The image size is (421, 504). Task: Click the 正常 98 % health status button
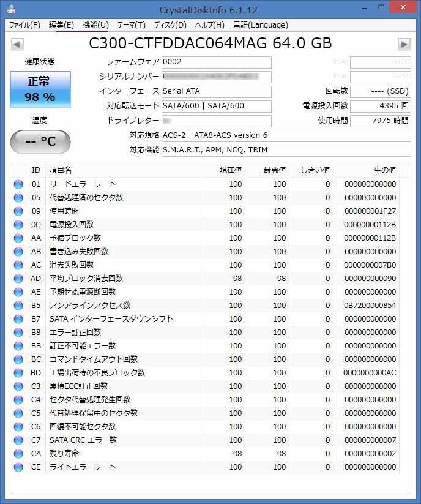[40, 89]
